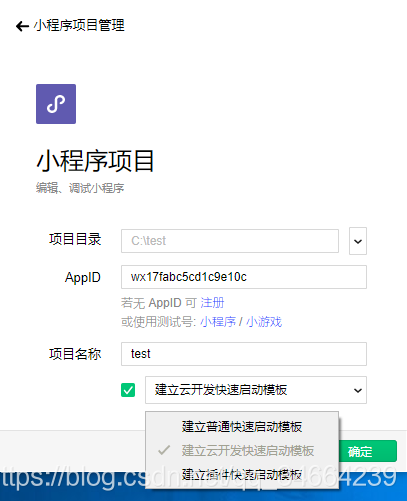Click the green 确定 button
This screenshot has width=407, height=501.
pos(368,451)
